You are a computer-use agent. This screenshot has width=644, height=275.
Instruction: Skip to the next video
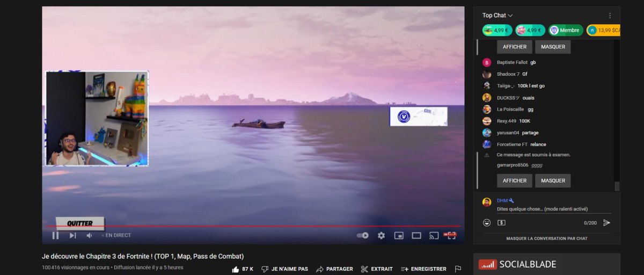73,235
